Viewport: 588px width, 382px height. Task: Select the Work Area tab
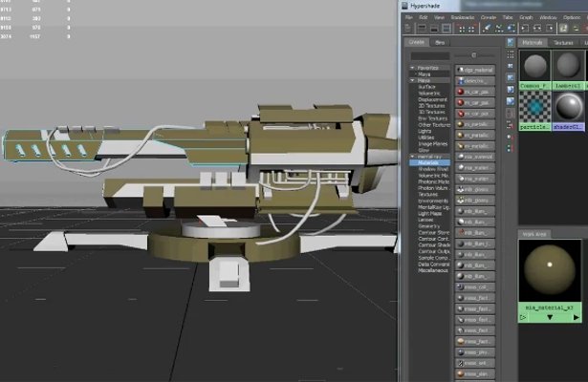coord(534,234)
